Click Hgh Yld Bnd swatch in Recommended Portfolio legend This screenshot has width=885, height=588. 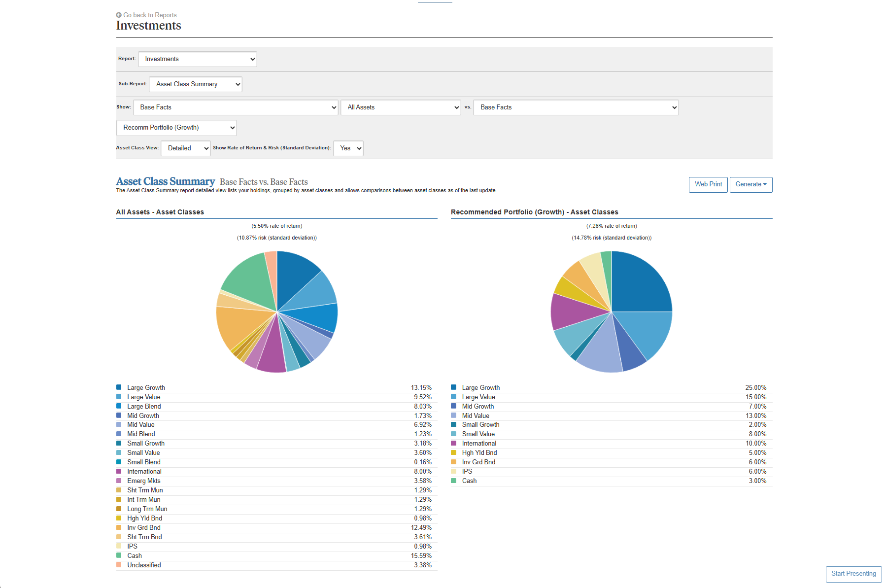pos(453,452)
